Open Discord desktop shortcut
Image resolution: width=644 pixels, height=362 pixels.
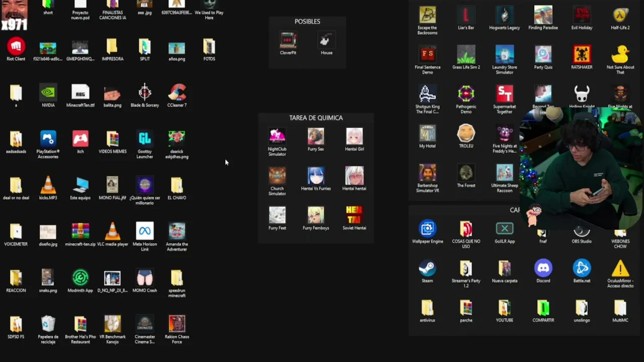543,268
